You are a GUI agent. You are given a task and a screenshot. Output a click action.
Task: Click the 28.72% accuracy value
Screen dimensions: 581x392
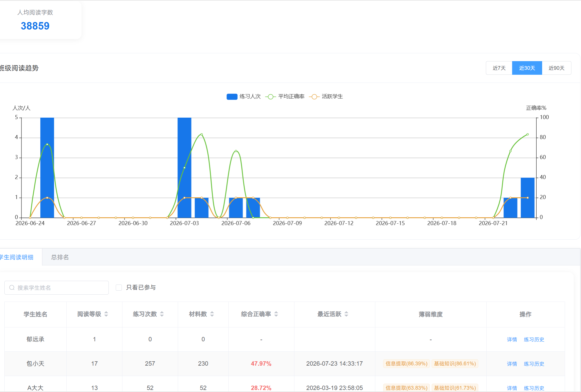tap(261, 388)
